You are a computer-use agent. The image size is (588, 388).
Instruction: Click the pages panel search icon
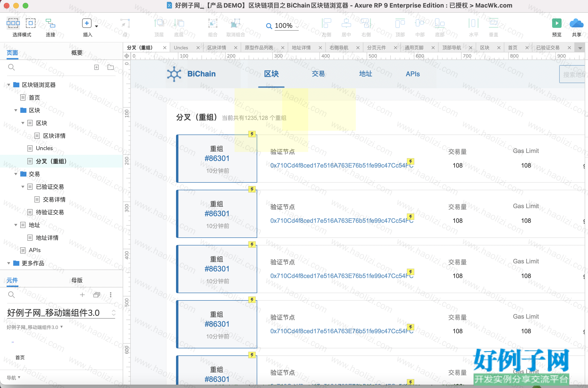[11, 67]
